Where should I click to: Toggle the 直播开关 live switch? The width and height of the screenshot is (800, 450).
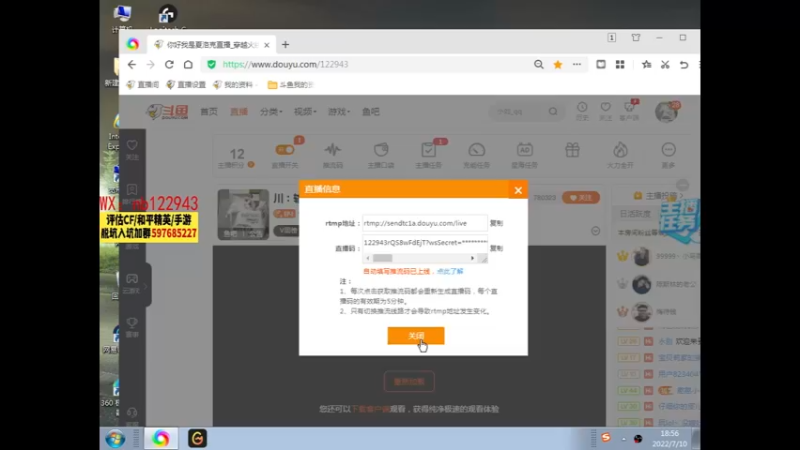(285, 150)
